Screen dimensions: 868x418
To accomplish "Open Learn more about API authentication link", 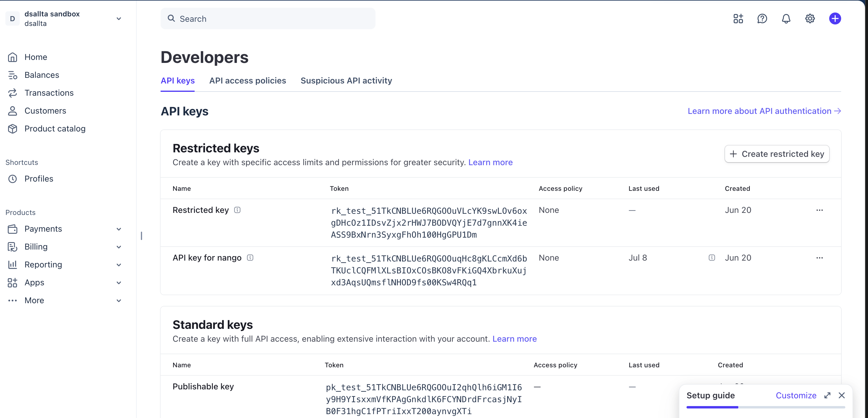I will tap(764, 111).
